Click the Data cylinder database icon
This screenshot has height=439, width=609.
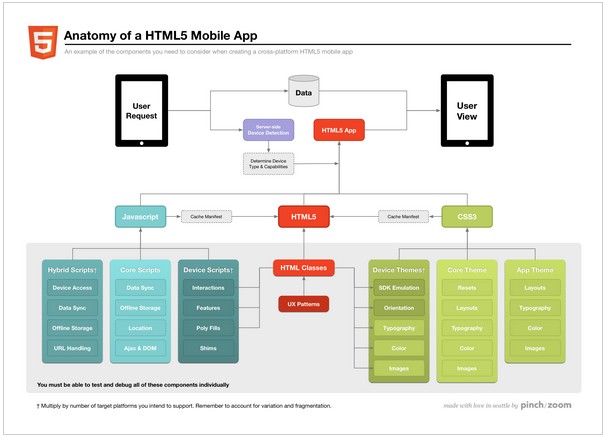[304, 95]
